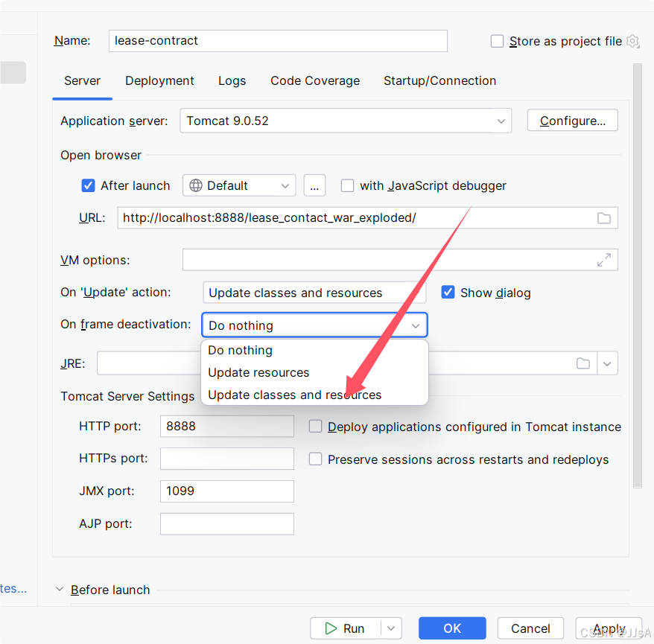
Task: Switch to the Startup/Connection tab
Action: [x=439, y=81]
